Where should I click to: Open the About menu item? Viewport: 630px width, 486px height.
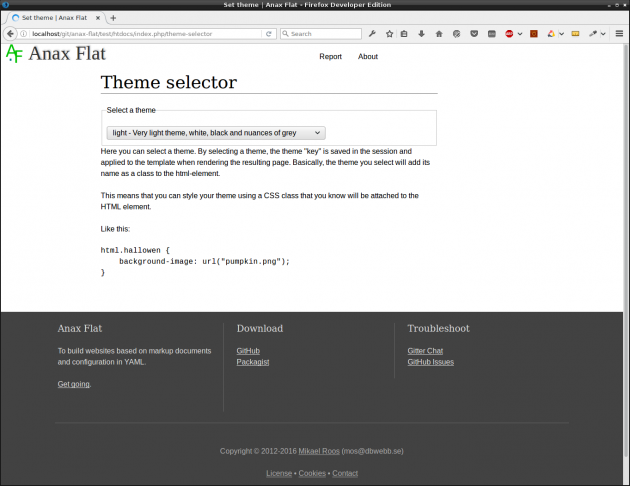click(x=368, y=57)
